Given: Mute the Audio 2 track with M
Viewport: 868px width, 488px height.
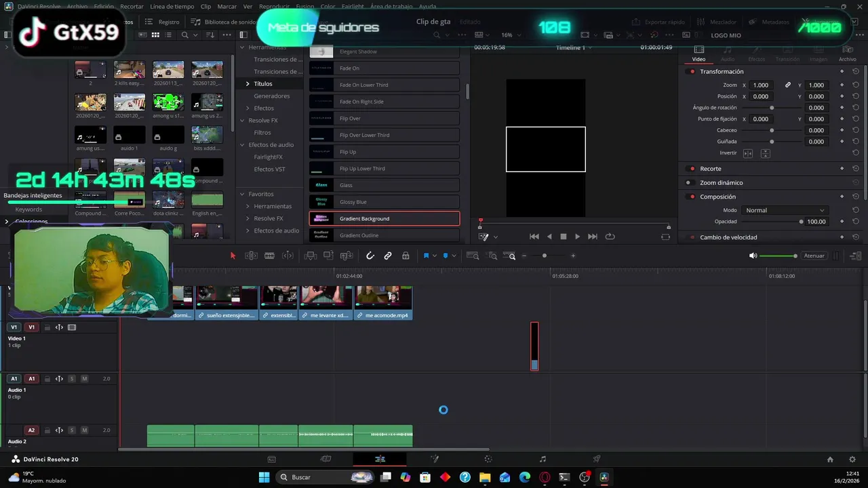Looking at the screenshot, I should [85, 430].
